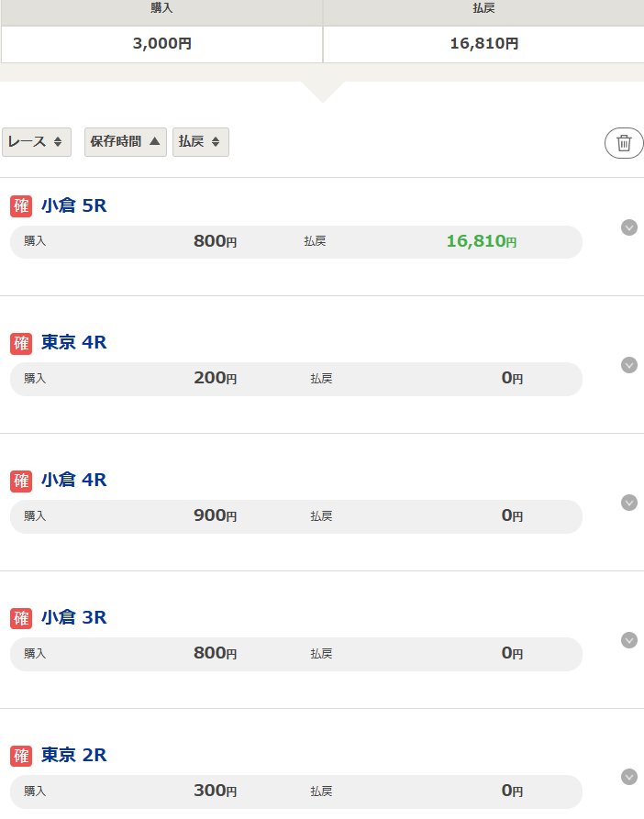644x819 pixels.
Task: Open the 小倉 5R race link
Action: pyautogui.click(x=74, y=206)
